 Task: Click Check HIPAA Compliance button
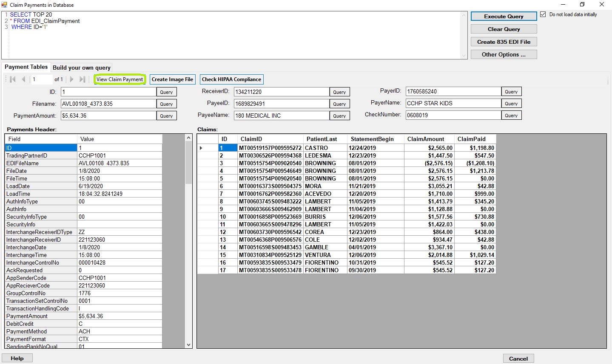(x=231, y=79)
